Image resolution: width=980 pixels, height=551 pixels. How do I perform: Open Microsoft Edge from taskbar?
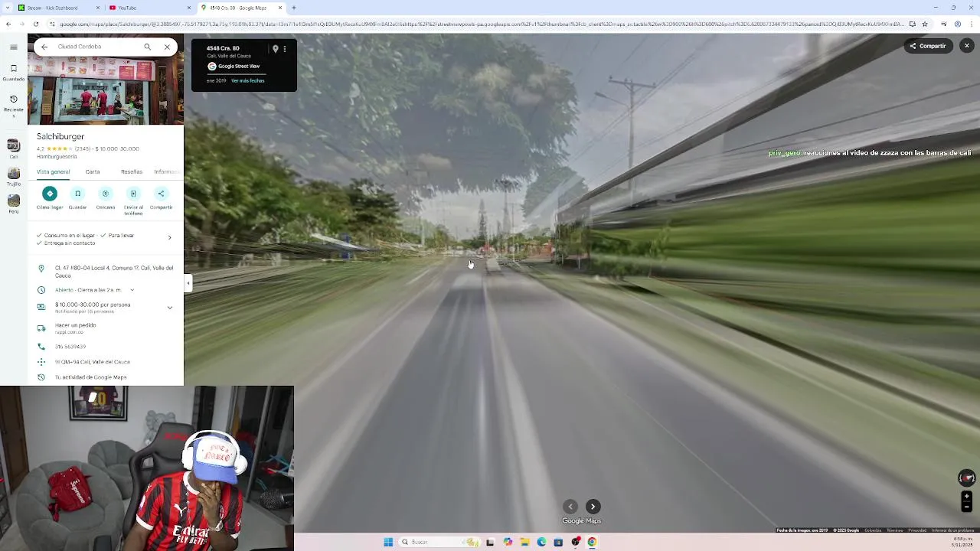pyautogui.click(x=541, y=542)
